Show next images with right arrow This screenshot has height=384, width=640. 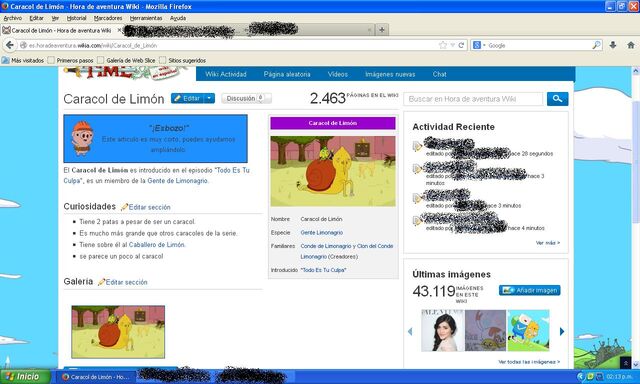562,331
